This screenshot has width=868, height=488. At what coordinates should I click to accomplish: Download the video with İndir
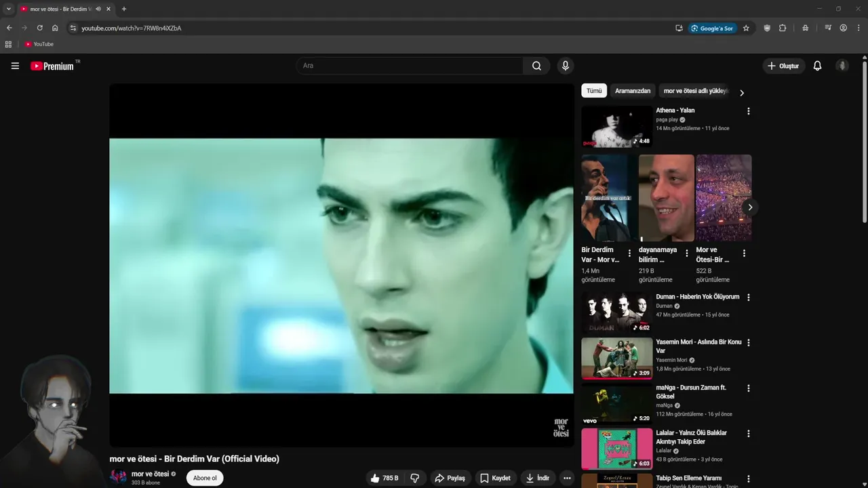point(538,478)
